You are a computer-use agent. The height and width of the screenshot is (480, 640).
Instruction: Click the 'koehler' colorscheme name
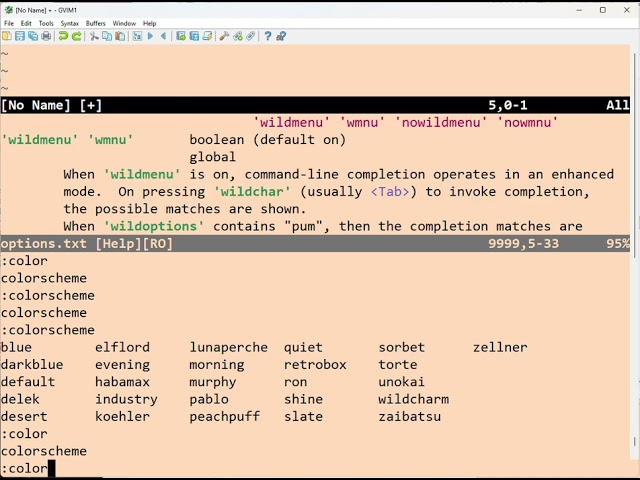[x=122, y=417]
